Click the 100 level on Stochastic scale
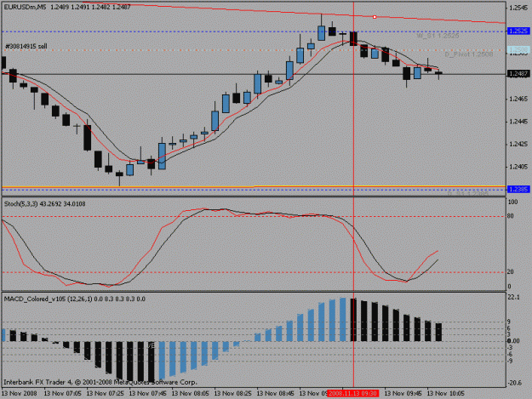Viewport: 532px width, 399px height. 513,202
